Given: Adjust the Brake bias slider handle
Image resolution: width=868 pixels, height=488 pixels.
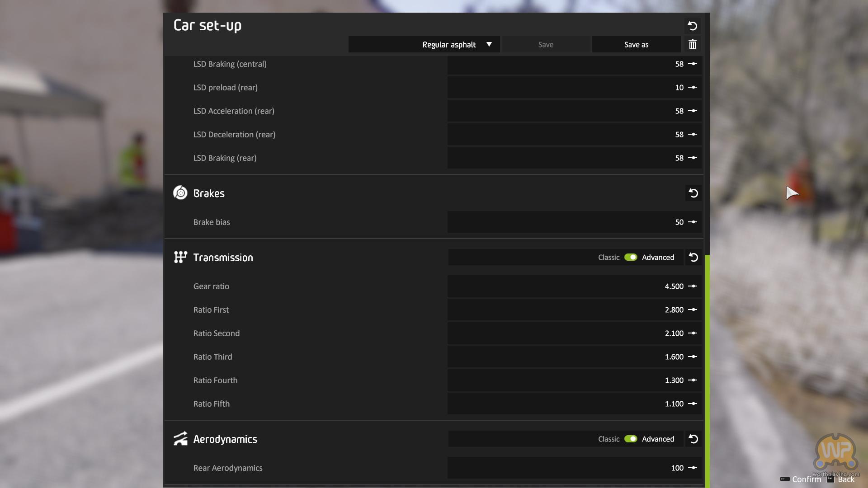Looking at the screenshot, I should pos(693,222).
